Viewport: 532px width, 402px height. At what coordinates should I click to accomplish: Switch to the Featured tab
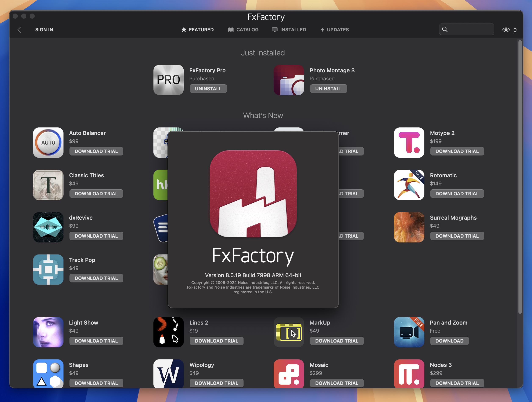point(197,30)
